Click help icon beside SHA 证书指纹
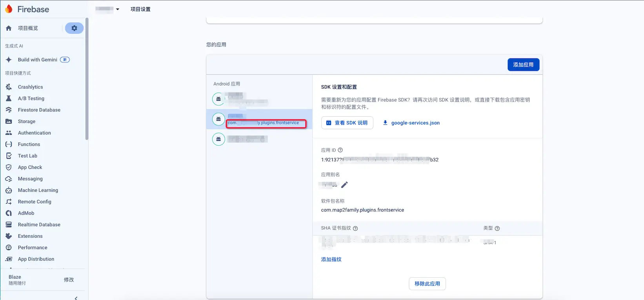644x300 pixels. pyautogui.click(x=355, y=228)
